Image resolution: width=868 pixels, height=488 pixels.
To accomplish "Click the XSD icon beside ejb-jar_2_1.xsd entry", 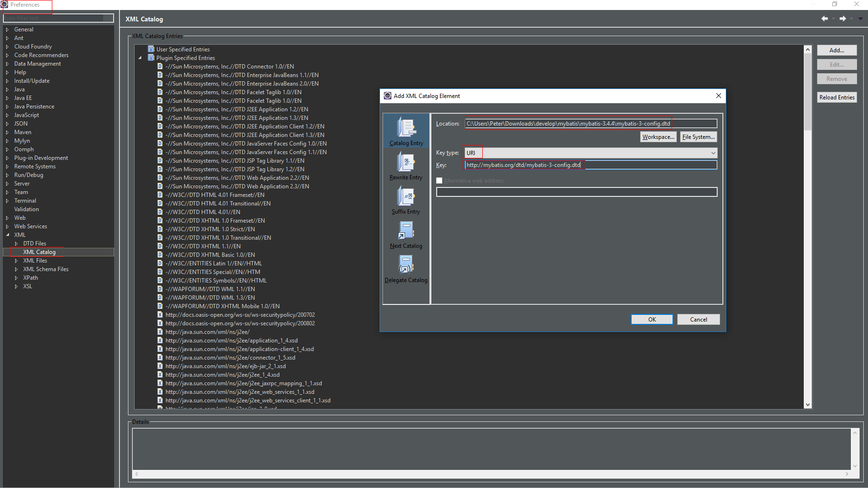I will pos(160,366).
